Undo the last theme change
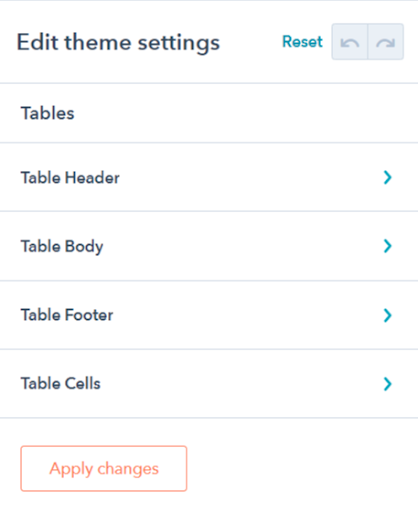This screenshot has height=512, width=418. coord(350,42)
